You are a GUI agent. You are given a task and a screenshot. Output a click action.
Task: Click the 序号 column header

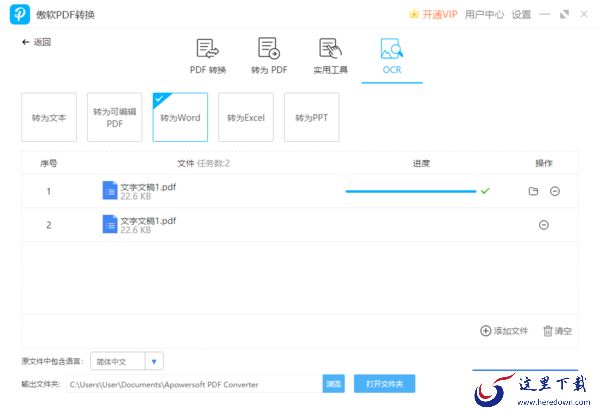[x=49, y=163]
